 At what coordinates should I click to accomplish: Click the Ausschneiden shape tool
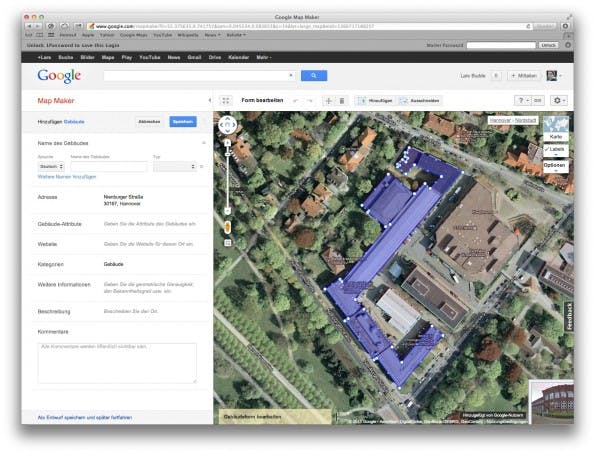420,101
